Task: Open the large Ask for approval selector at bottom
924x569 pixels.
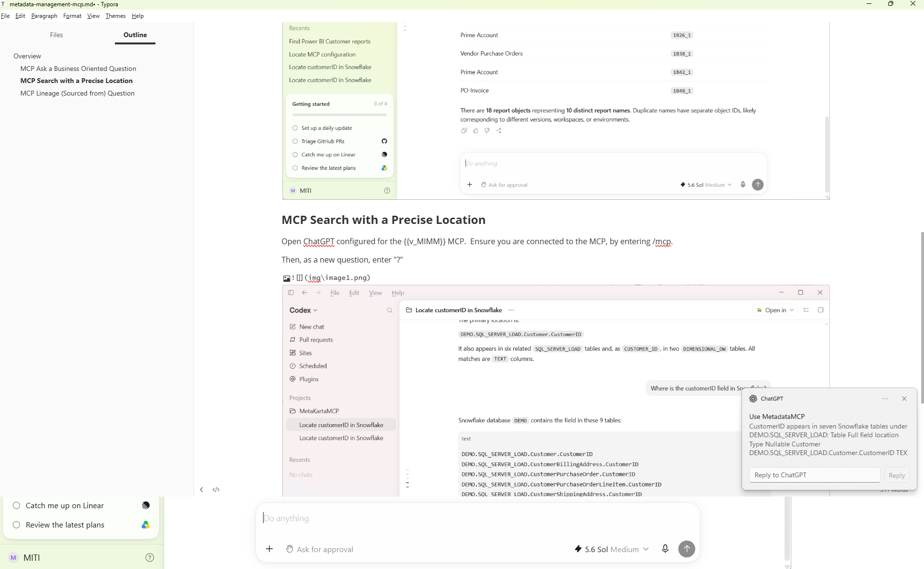Action: tap(320, 549)
